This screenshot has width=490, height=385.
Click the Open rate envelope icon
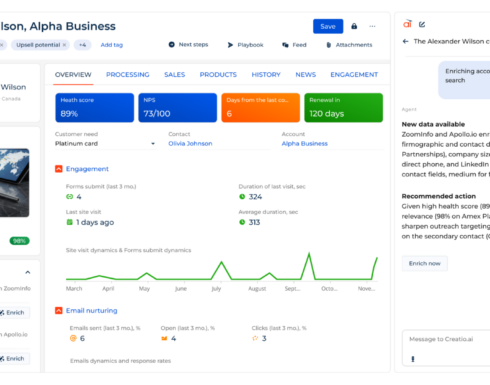click(164, 338)
